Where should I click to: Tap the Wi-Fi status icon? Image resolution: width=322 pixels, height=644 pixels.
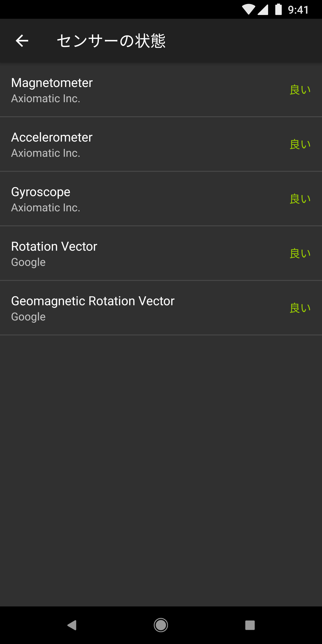point(249,9)
